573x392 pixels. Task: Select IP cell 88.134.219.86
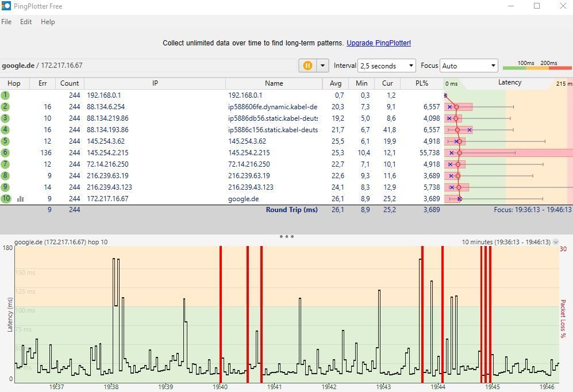click(x=107, y=118)
